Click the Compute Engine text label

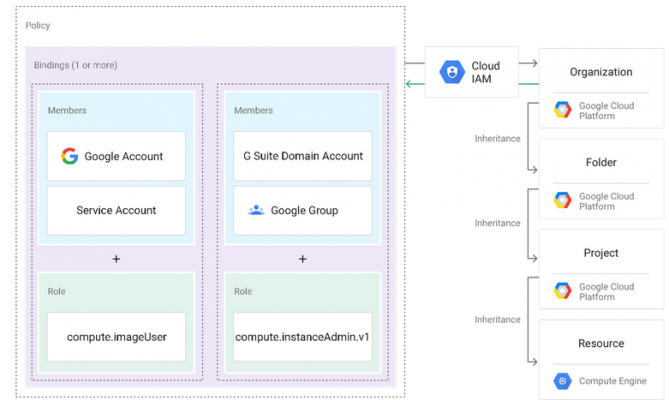[x=613, y=381]
